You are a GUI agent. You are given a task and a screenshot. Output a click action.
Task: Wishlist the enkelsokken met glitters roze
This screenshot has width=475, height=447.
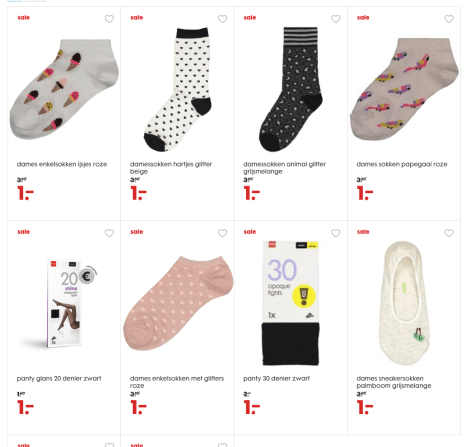coord(222,233)
